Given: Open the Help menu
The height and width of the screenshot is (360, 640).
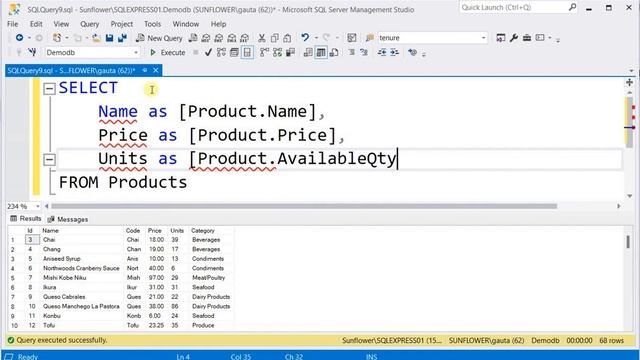Looking at the screenshot, I should (218, 24).
